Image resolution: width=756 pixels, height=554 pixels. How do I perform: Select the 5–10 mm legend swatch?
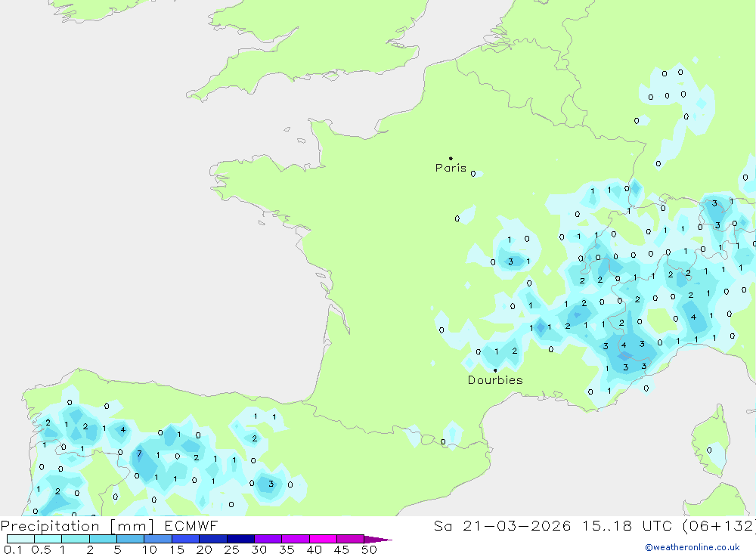tap(130, 539)
